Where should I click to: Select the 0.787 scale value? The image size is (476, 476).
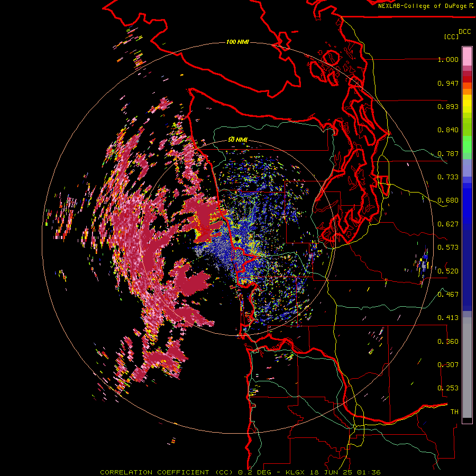[448, 153]
